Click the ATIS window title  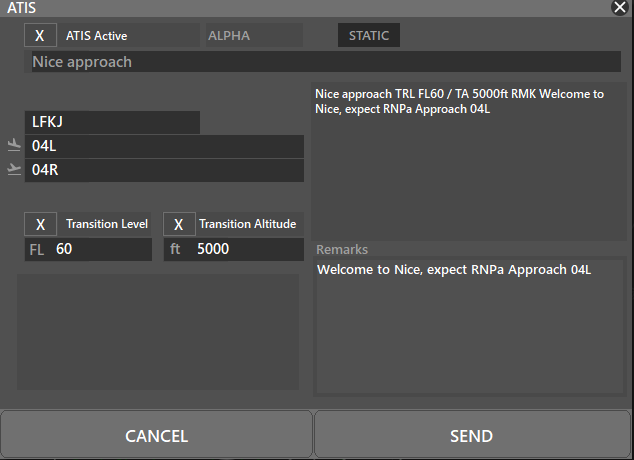21,8
